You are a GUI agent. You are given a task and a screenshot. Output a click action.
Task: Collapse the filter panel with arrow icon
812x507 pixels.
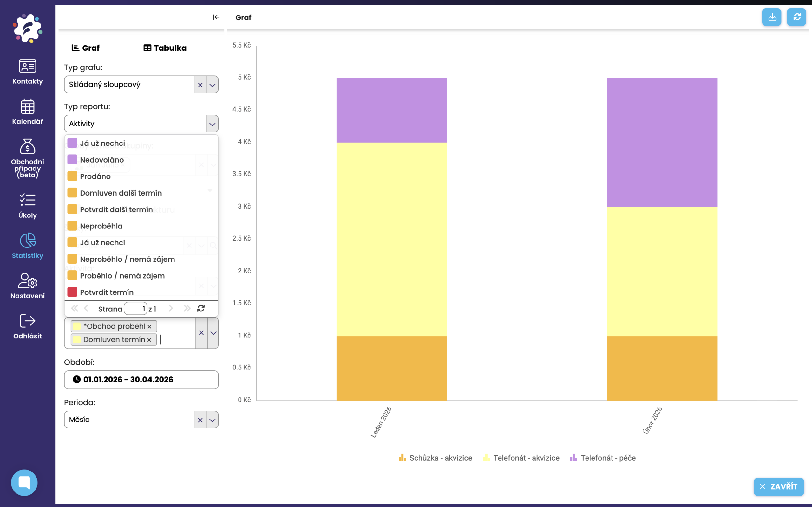[x=216, y=17]
